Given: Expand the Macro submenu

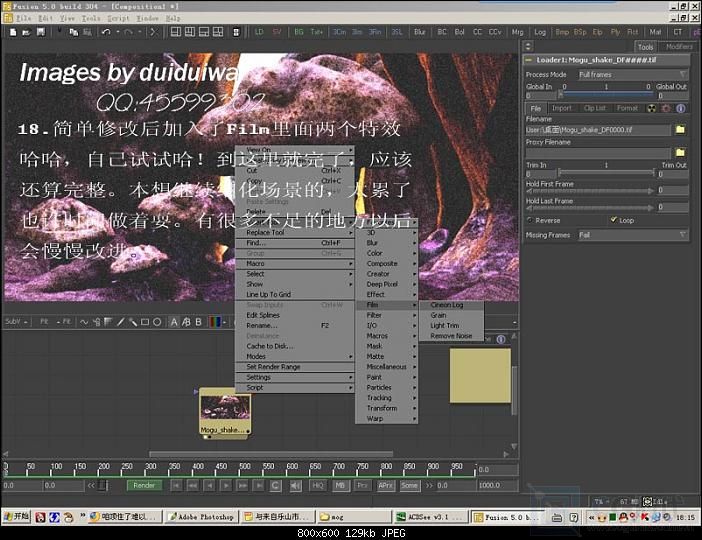Looking at the screenshot, I should tap(295, 264).
